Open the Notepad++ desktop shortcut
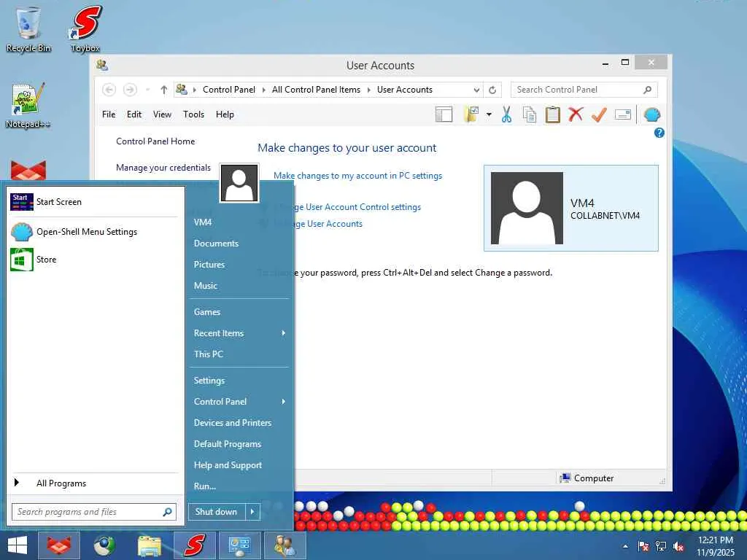Image resolution: width=747 pixels, height=560 pixels. tap(28, 106)
